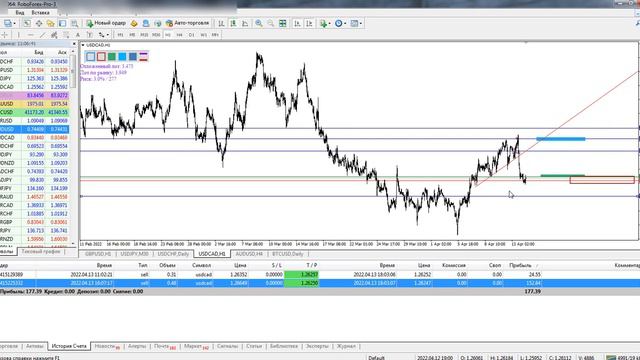The image size is (640, 360).
Task: Open the Новости terminal tab
Action: [107, 346]
